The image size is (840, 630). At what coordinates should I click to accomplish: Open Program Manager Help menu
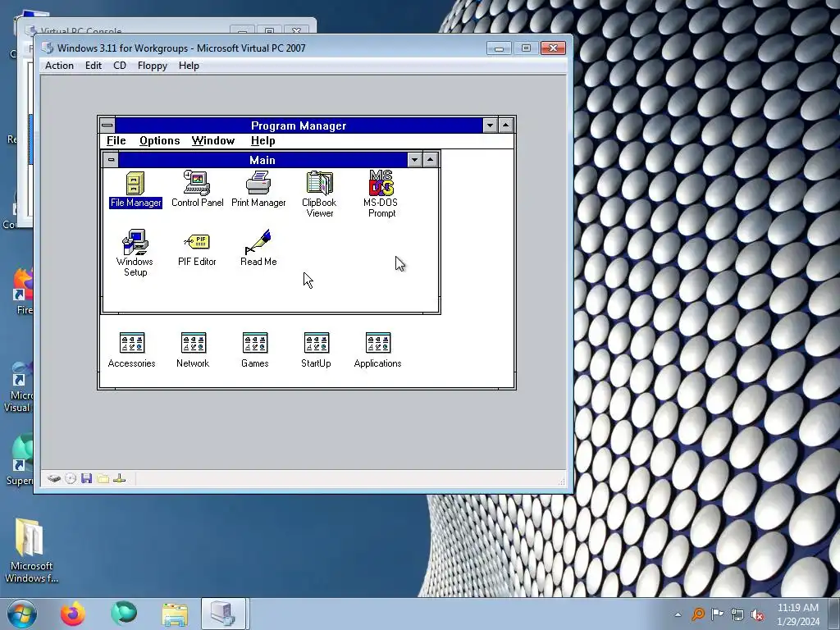[263, 141]
